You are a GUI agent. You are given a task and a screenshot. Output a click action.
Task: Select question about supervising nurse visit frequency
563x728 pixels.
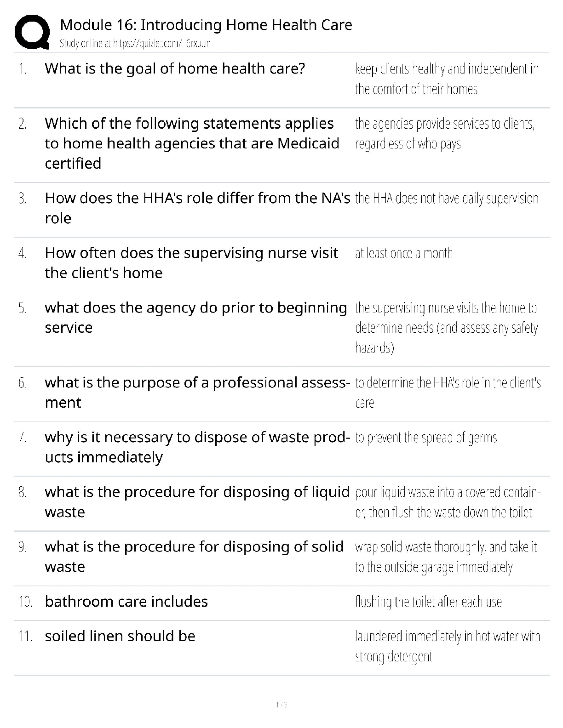tap(191, 262)
